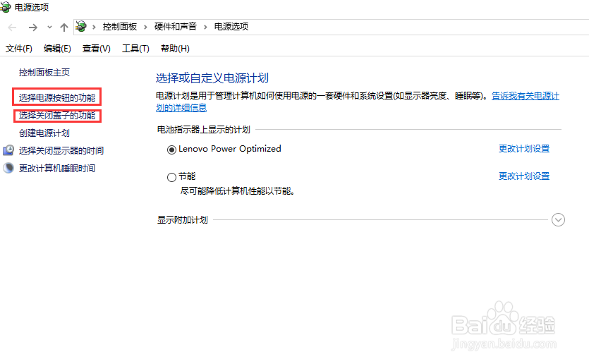
Task: Expand chevron after 控制面板 in breadcrumb
Action: tap(145, 27)
